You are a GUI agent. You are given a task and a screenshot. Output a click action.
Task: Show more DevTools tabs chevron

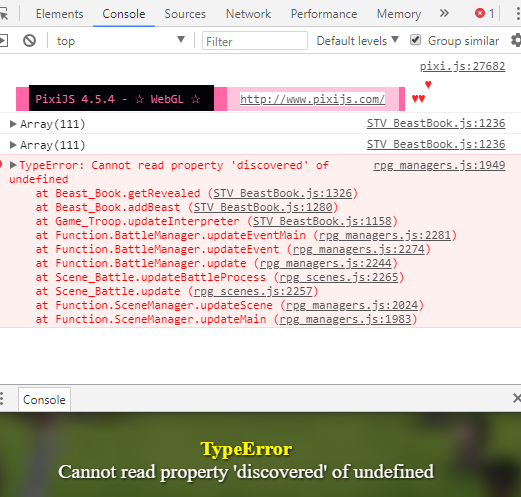[x=444, y=14]
